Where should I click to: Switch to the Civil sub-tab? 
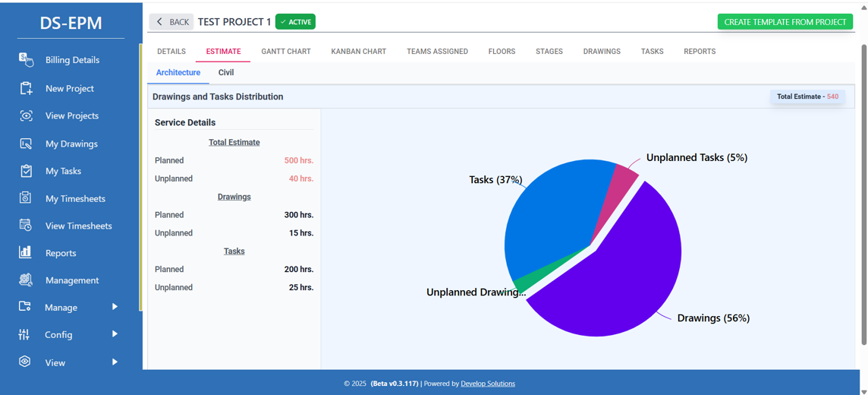(226, 73)
